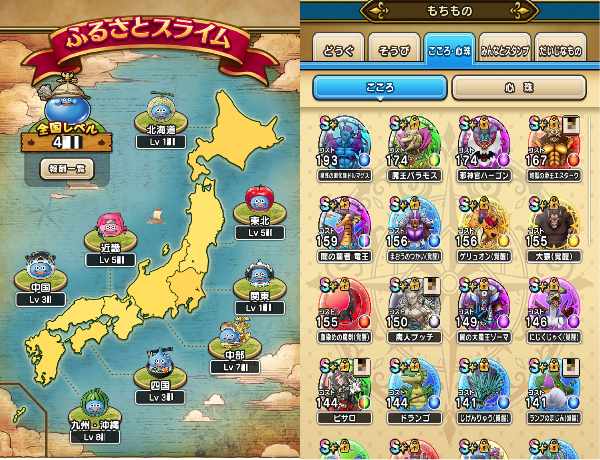The image size is (600, 460).
Task: Switch to the どうぐ tab
Action: click(339, 49)
